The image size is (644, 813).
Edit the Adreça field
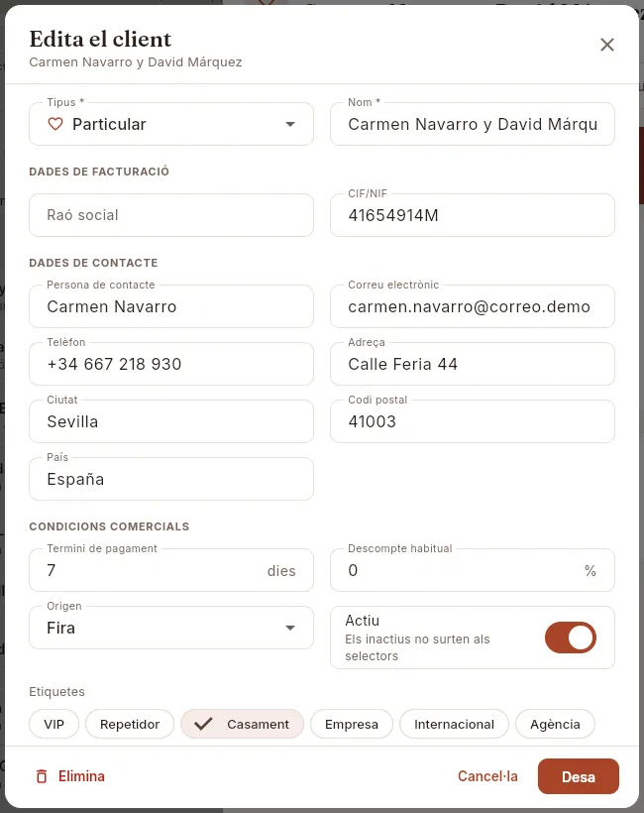[473, 364]
